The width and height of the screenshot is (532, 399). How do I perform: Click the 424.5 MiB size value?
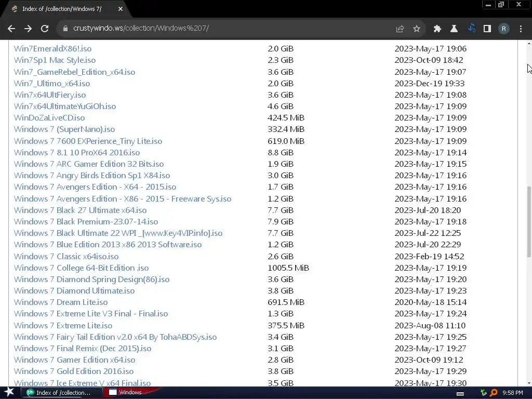[x=286, y=118]
